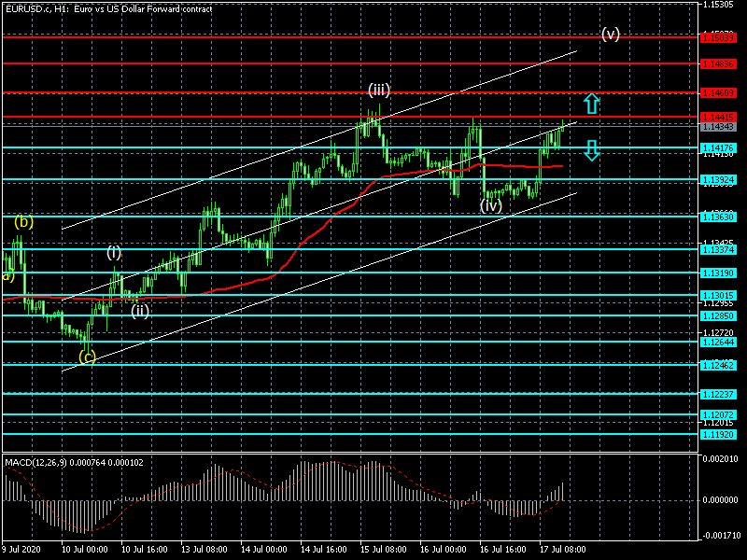Select the yellow (b) wave label
This screenshot has width=747, height=560.
pyautogui.click(x=24, y=221)
